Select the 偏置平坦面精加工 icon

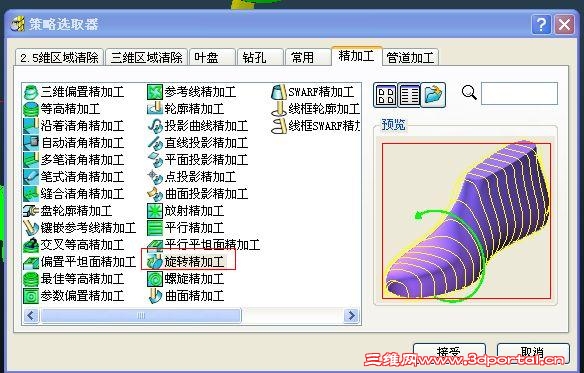pos(31,262)
